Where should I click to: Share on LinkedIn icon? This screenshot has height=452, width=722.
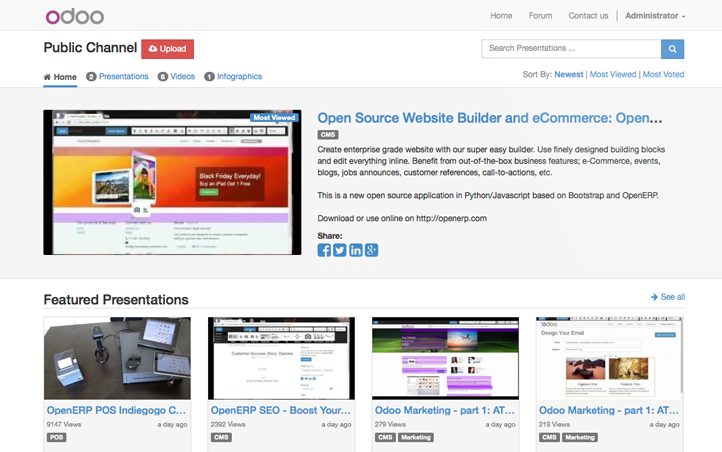(x=355, y=250)
